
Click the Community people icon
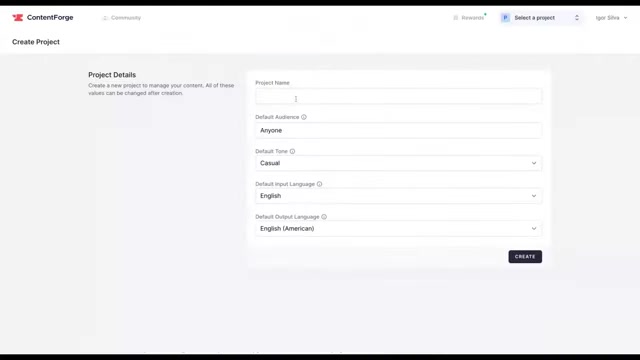pyautogui.click(x=105, y=18)
